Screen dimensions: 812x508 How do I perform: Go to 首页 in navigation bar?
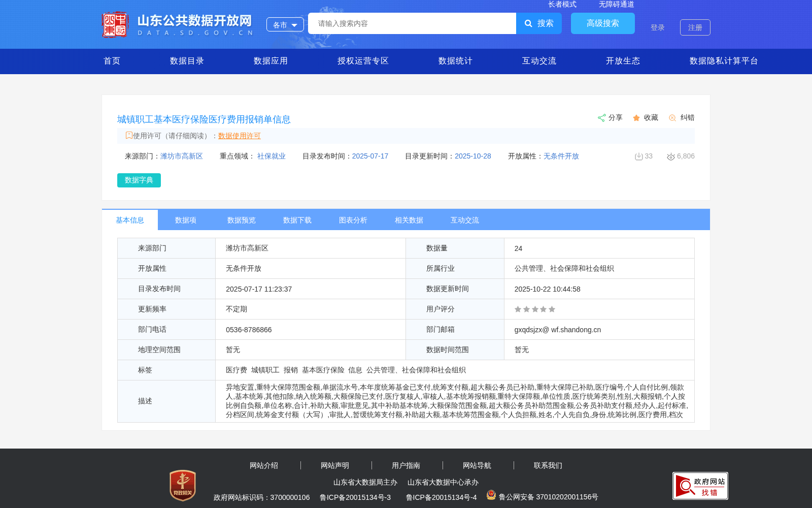[112, 61]
